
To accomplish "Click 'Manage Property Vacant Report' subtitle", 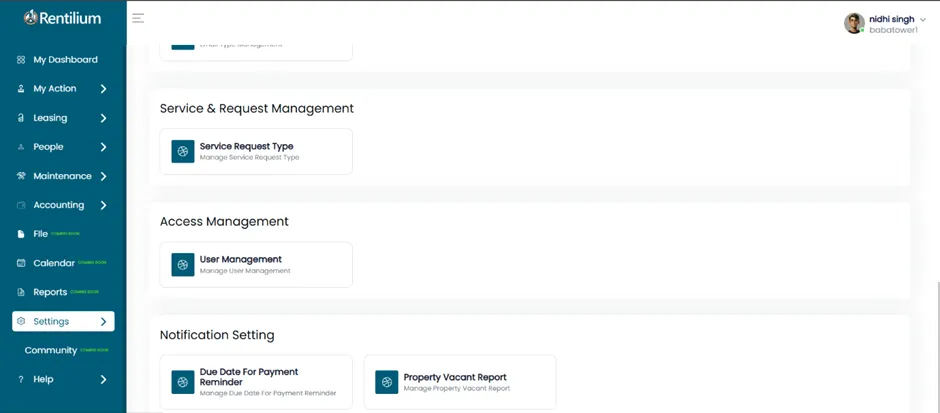I will [457, 388].
